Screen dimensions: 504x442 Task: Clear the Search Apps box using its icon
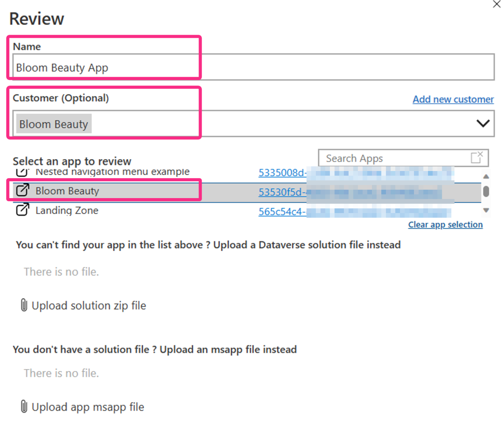[x=477, y=158]
